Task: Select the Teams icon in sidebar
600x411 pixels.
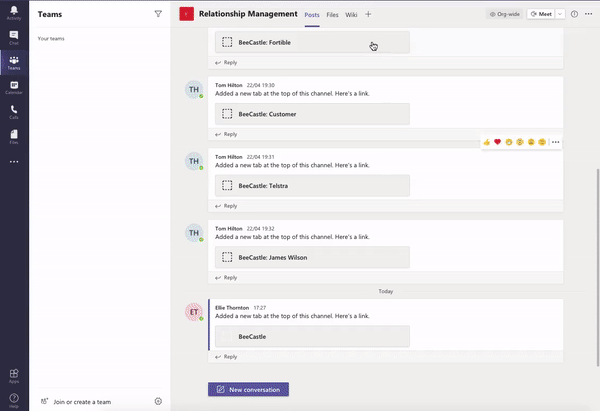Action: 14,62
